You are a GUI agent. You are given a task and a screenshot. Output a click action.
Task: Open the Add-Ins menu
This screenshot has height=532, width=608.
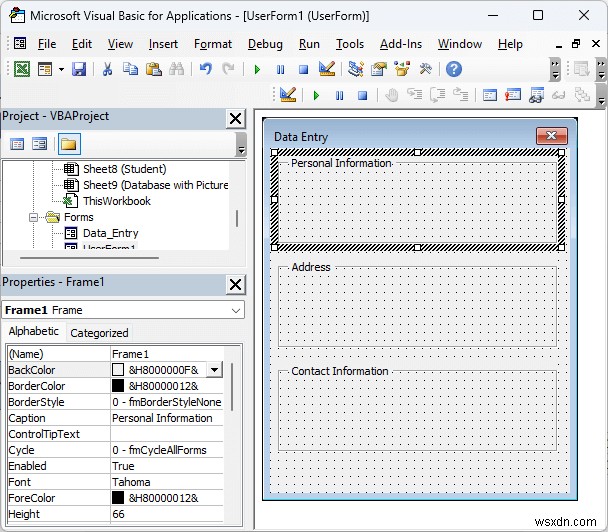(401, 44)
